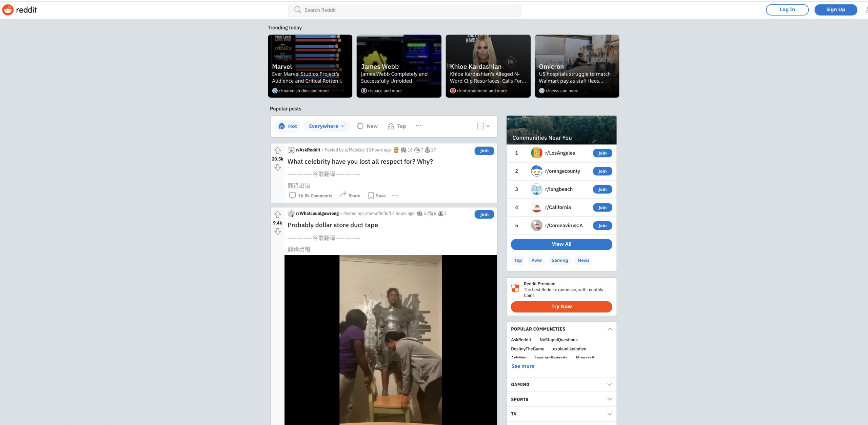Viewport: 868px width, 425px height.
Task: Click award icon on AskReddit post
Action: tap(396, 150)
